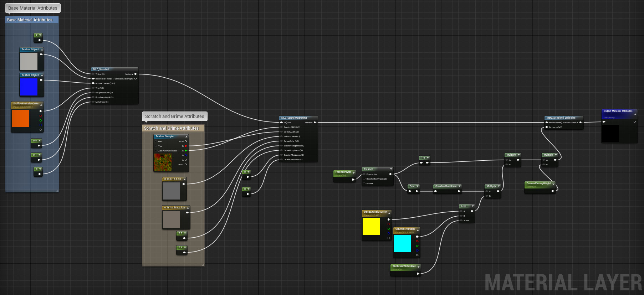This screenshot has width=644, height=295.
Task: Click the Tiling (S) input pin
Action: tap(93, 74)
